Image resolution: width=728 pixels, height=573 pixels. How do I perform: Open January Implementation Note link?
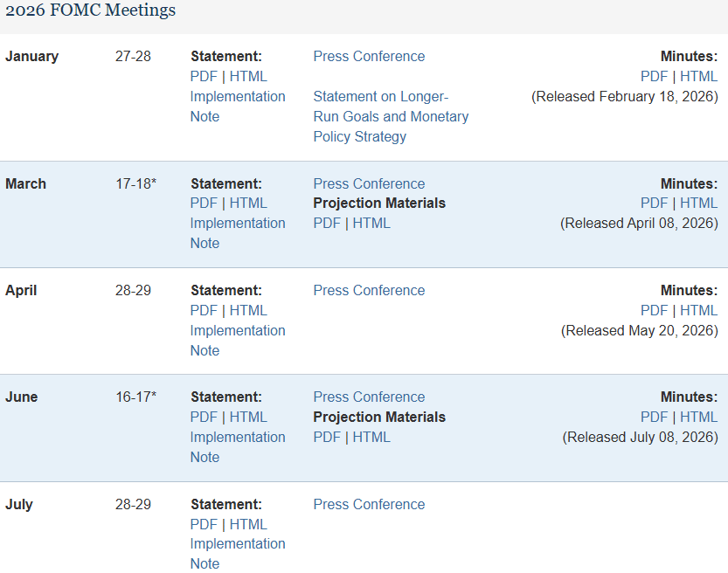click(238, 107)
